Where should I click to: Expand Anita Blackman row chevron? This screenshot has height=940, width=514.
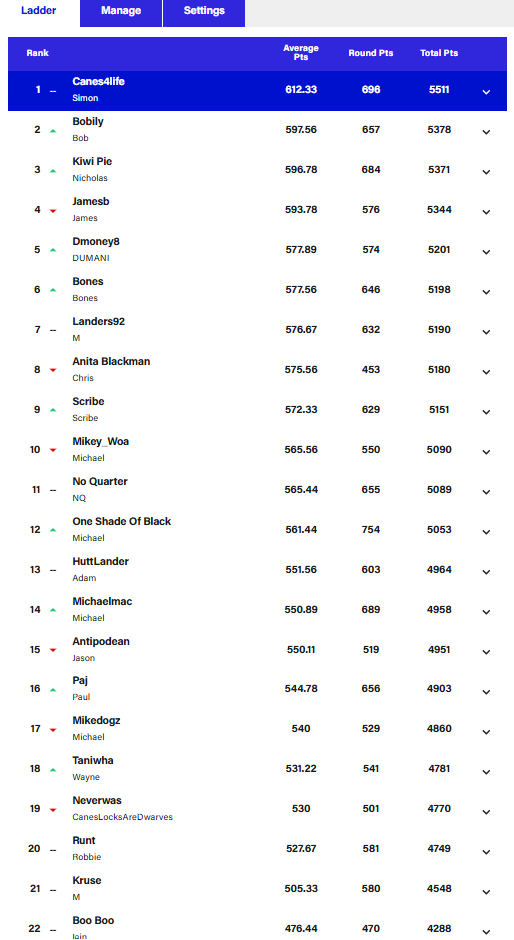tap(486, 372)
